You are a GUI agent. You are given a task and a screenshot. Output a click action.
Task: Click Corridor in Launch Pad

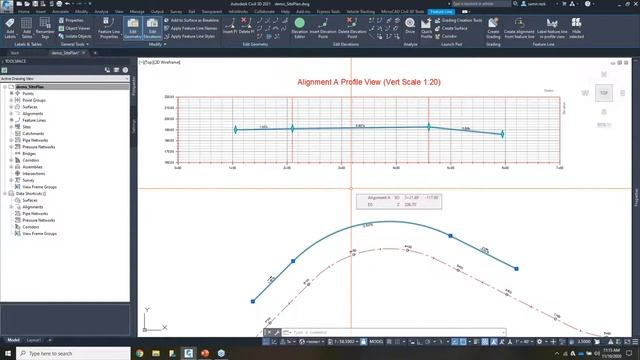coord(446,36)
